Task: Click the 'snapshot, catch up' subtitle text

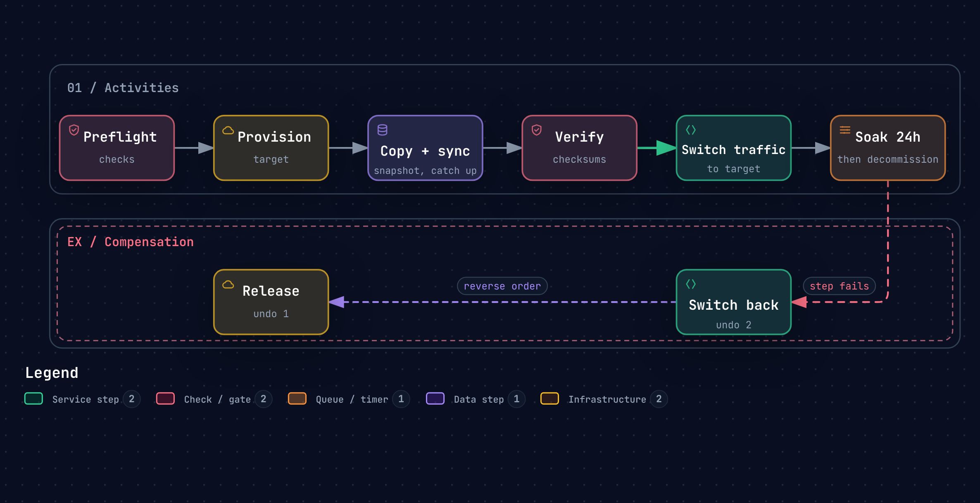Action: 425,171
